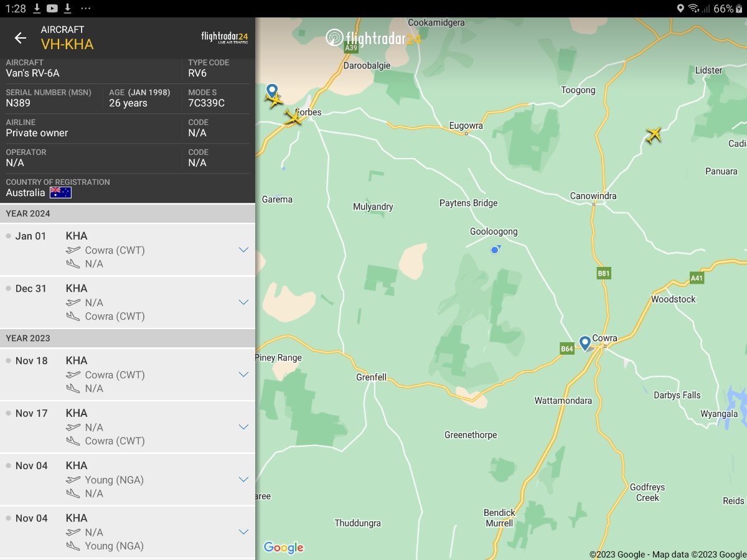Select the Jan 01 KHA flight from Cowra
Screen dimensions: 747x560
point(128,250)
